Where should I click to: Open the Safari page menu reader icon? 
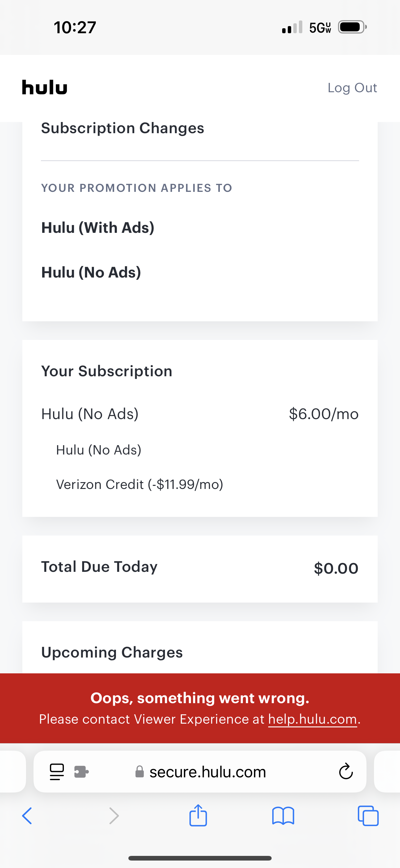[56, 772]
